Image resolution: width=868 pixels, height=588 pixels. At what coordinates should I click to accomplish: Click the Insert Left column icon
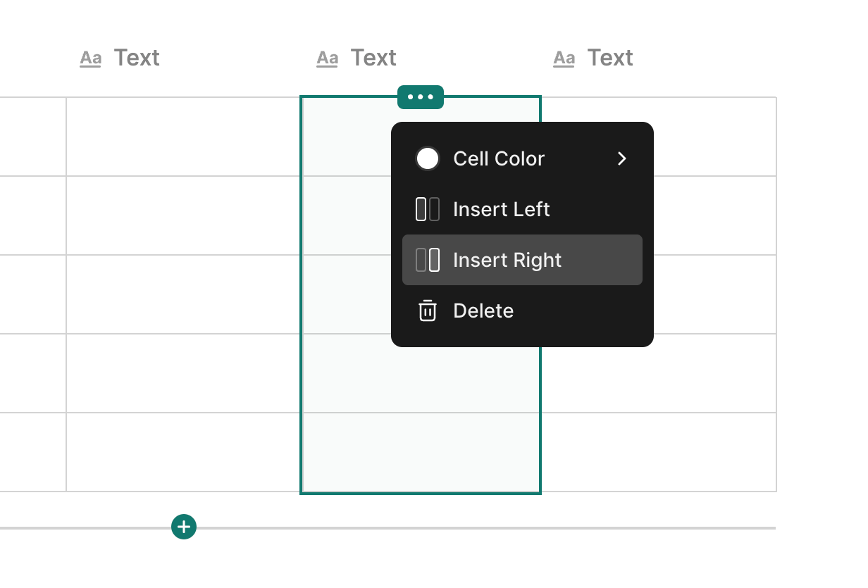pyautogui.click(x=428, y=209)
